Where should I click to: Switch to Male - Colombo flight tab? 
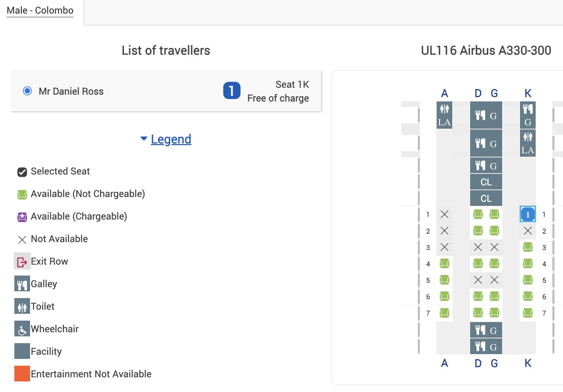(x=40, y=10)
